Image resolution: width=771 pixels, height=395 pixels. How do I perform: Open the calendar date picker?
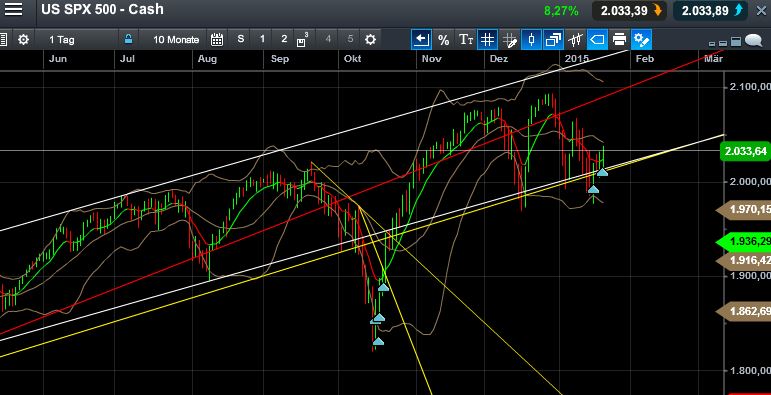pyautogui.click(x=217, y=39)
